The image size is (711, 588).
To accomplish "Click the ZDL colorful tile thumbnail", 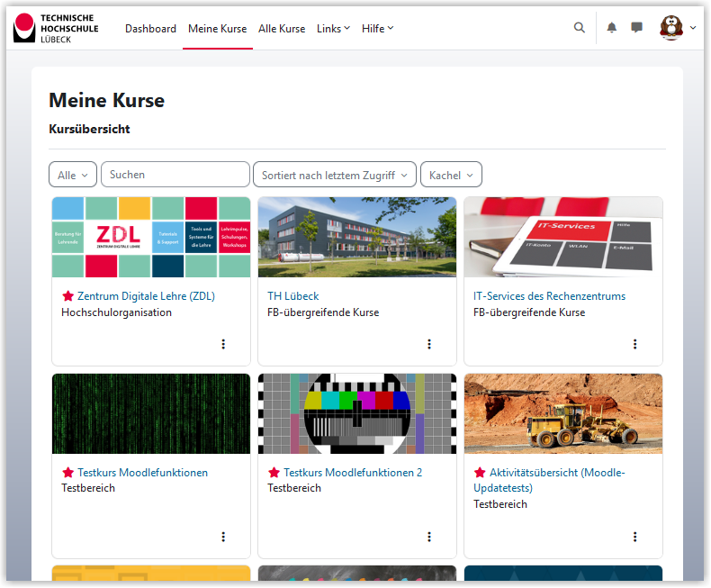I will coord(151,237).
